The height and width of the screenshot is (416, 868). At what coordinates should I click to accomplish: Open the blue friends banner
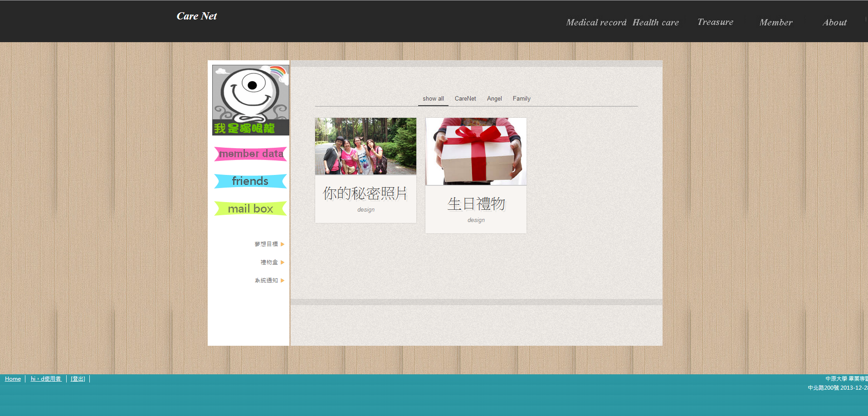(x=250, y=181)
